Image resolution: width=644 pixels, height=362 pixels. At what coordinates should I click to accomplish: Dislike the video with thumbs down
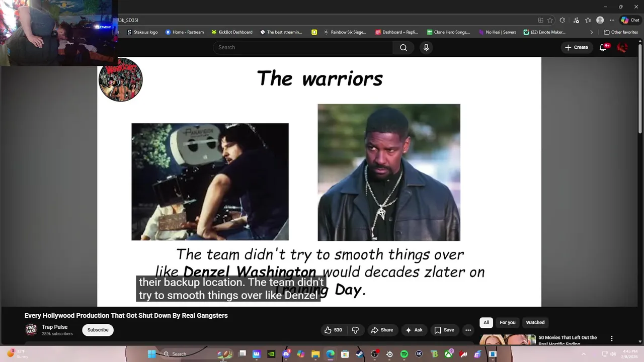pos(355,330)
